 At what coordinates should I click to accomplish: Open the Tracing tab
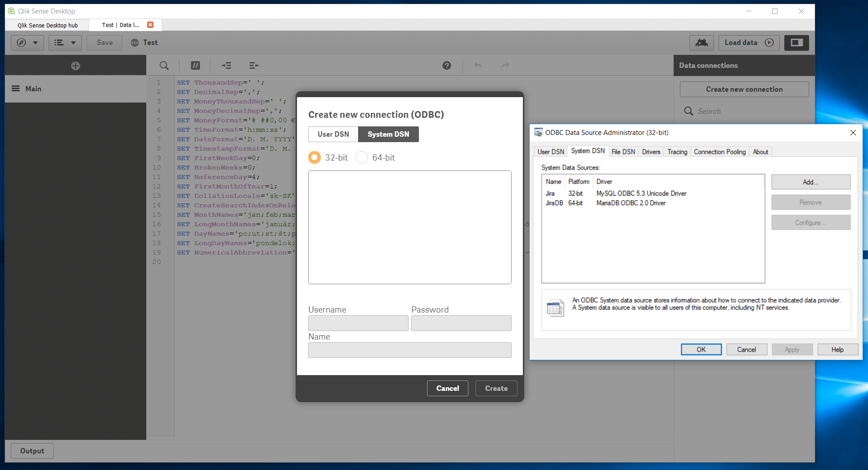tap(677, 152)
